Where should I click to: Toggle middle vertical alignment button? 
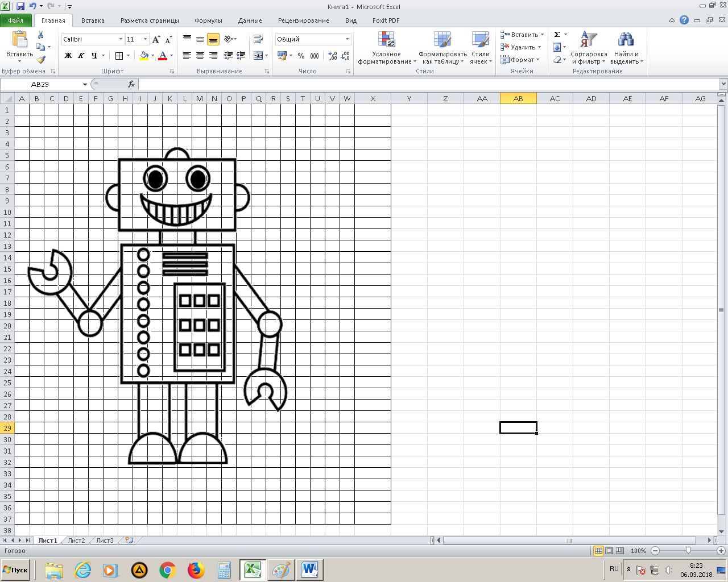pyautogui.click(x=200, y=39)
